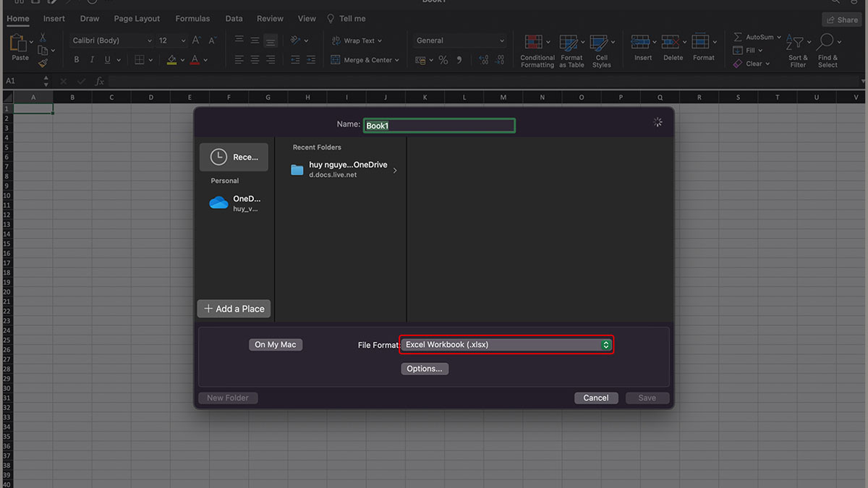Click the Decrease Font Size icon
The width and height of the screenshot is (868, 488).
pos(212,40)
